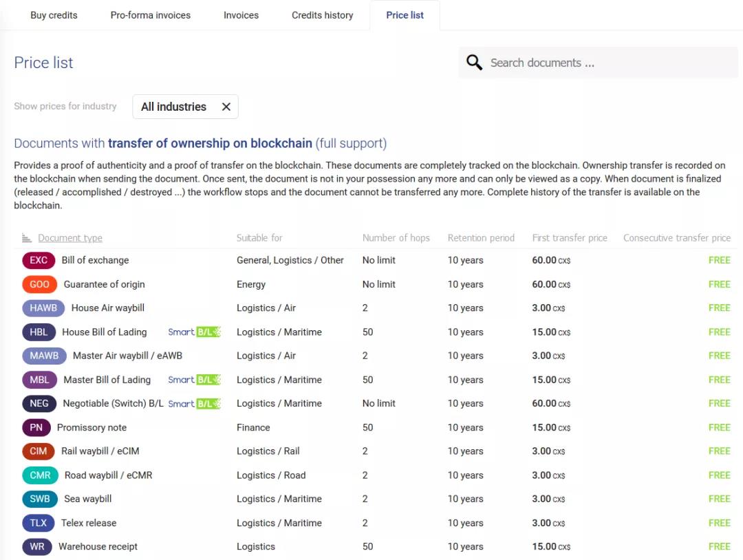743x560 pixels.
Task: Select the Warehouse receipt document entry
Action: tap(98, 547)
